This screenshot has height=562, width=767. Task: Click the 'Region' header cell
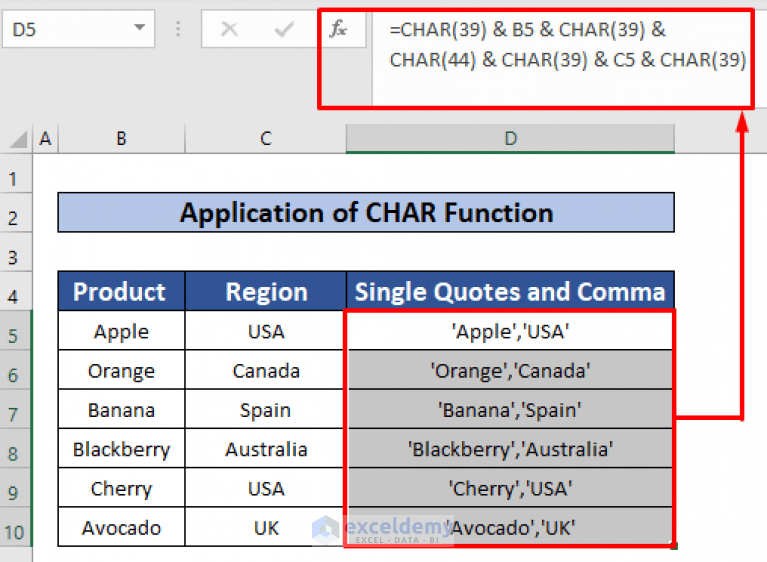click(x=266, y=292)
